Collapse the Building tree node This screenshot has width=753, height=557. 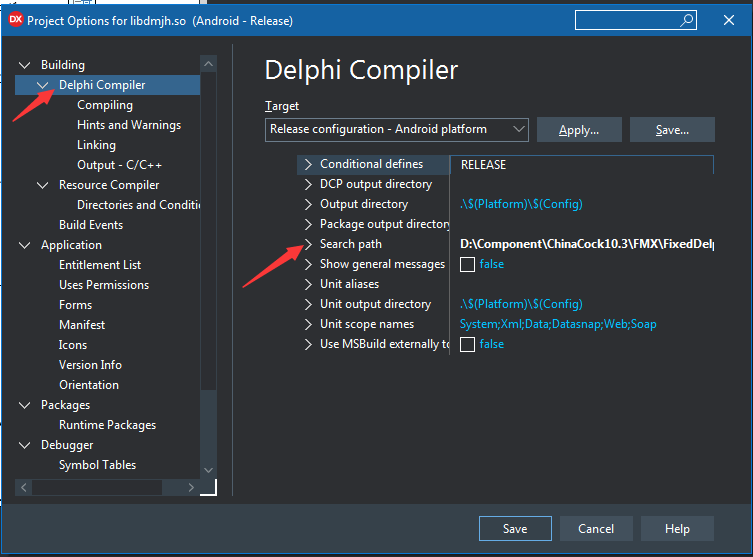[24, 65]
